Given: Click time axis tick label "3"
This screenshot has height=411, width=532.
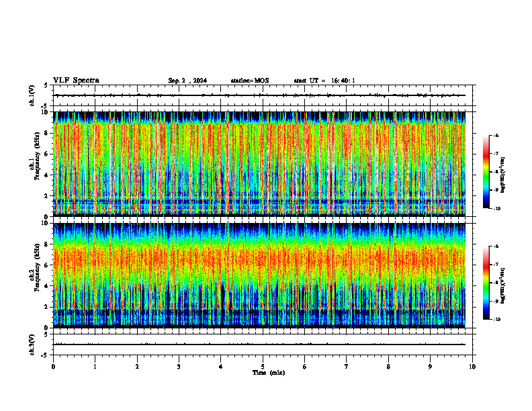Looking at the screenshot, I should tap(179, 367).
